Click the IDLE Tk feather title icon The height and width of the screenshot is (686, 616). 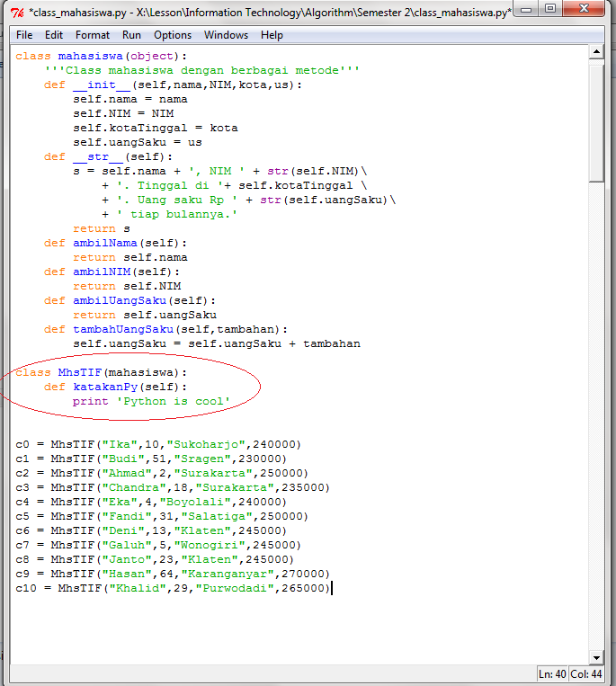pos(17,13)
